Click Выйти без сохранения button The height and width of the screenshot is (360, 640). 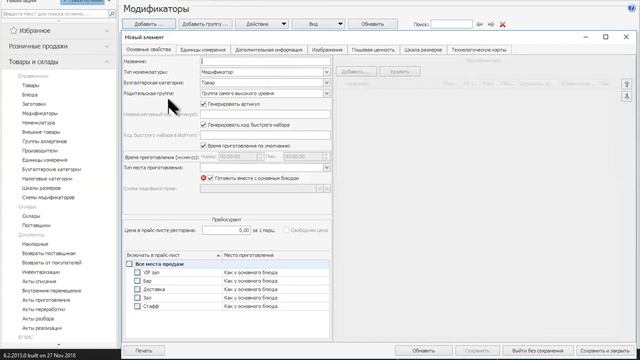point(538,351)
